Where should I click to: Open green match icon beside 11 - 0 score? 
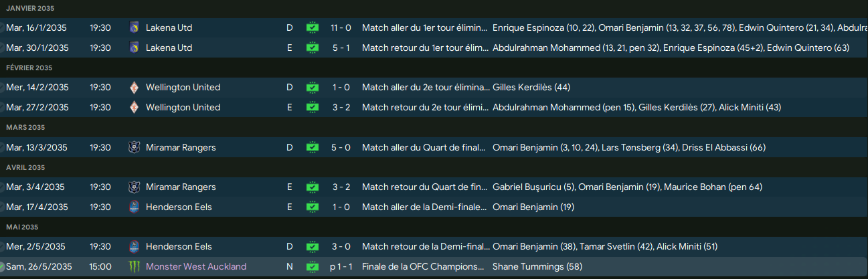(313, 28)
